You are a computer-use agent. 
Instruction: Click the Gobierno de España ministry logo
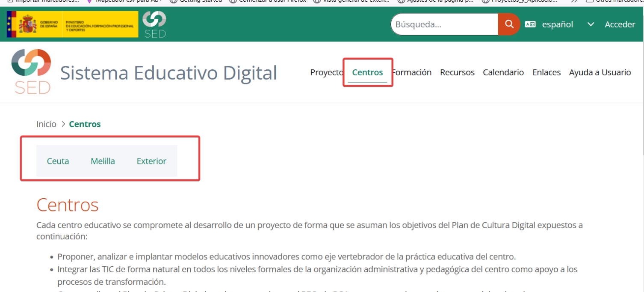(x=72, y=24)
